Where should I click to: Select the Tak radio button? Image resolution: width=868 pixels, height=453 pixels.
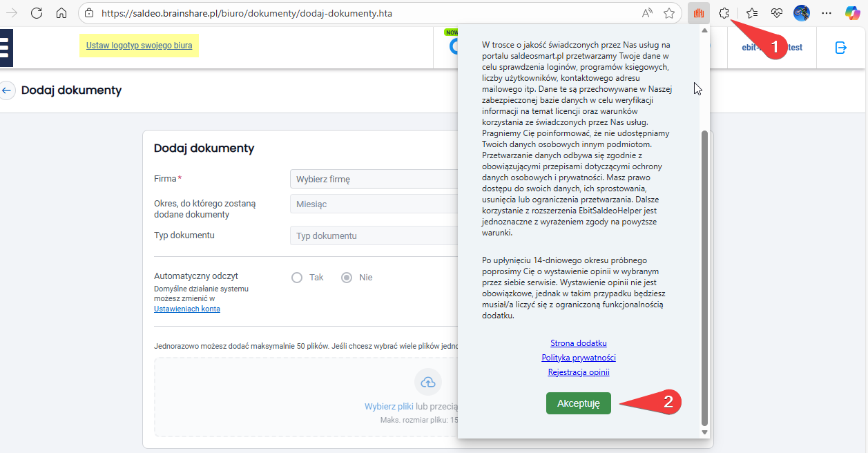297,278
